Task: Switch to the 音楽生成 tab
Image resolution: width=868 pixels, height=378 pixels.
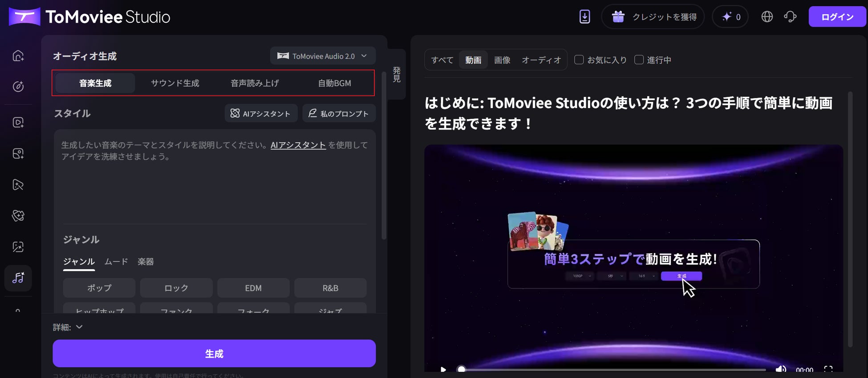Action: pos(95,83)
